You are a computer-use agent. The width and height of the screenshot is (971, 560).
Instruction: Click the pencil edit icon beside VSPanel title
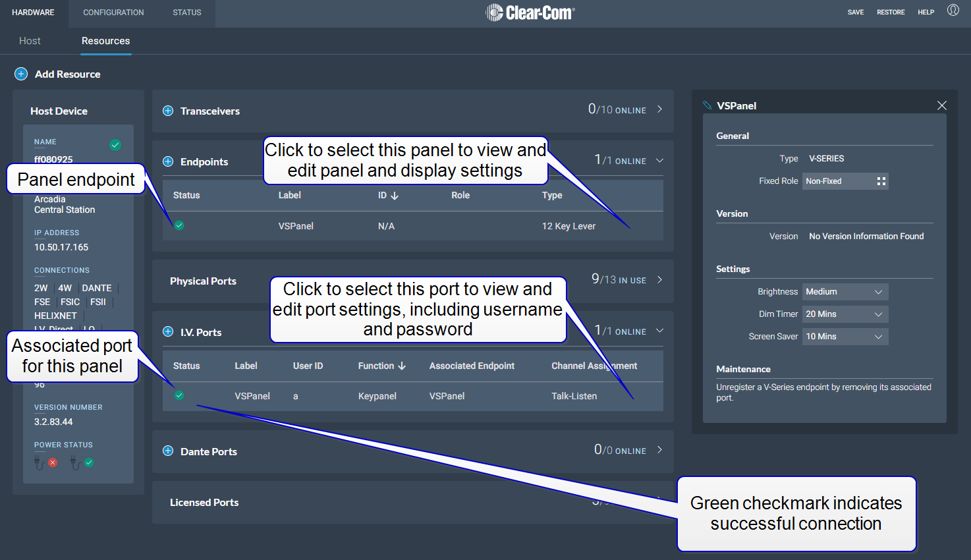coord(707,105)
